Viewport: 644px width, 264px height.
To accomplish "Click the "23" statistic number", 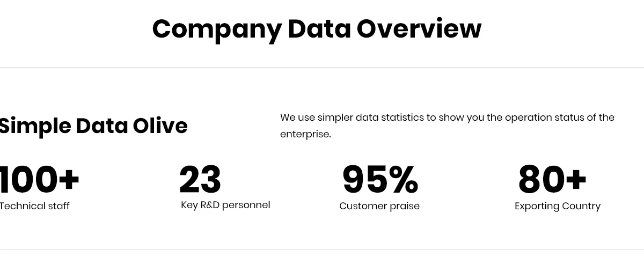I will [200, 179].
